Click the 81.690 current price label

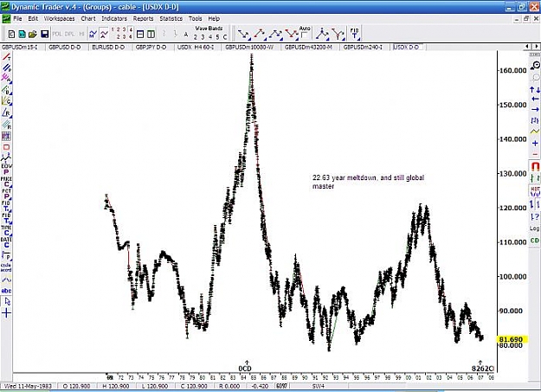(511, 339)
